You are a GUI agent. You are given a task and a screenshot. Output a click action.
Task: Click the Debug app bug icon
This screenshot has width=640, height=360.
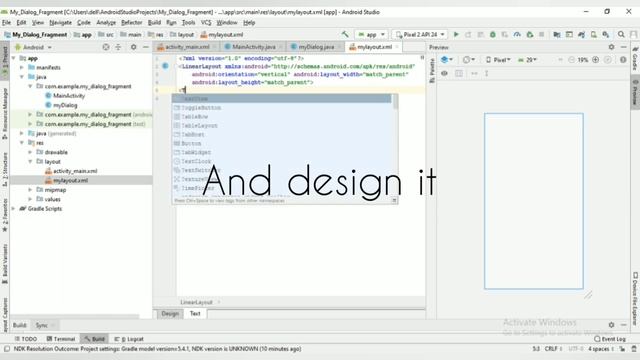[x=493, y=35]
